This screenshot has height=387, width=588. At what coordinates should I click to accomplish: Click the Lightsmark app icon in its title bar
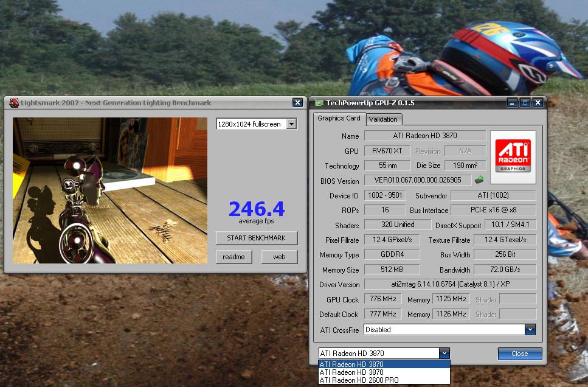tap(14, 102)
